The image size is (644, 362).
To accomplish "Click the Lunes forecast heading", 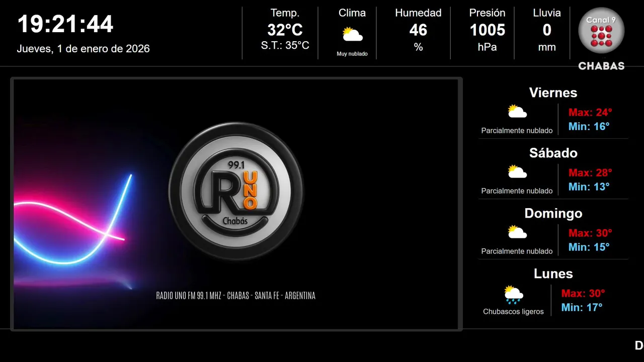I will (x=553, y=274).
